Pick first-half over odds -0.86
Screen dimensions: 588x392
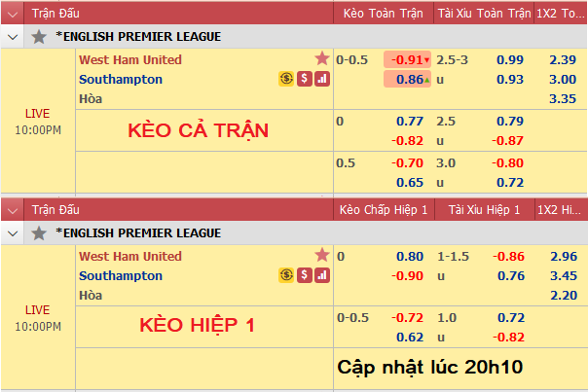[x=508, y=257]
